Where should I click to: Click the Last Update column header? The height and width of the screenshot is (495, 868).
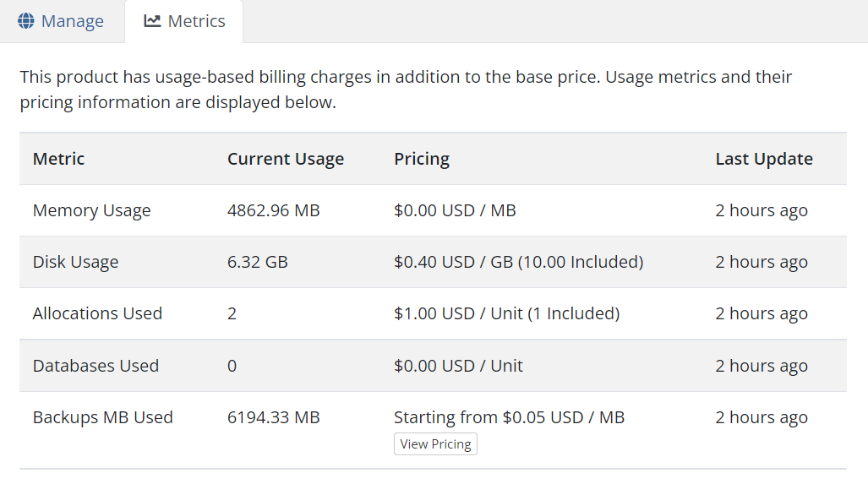pos(764,159)
